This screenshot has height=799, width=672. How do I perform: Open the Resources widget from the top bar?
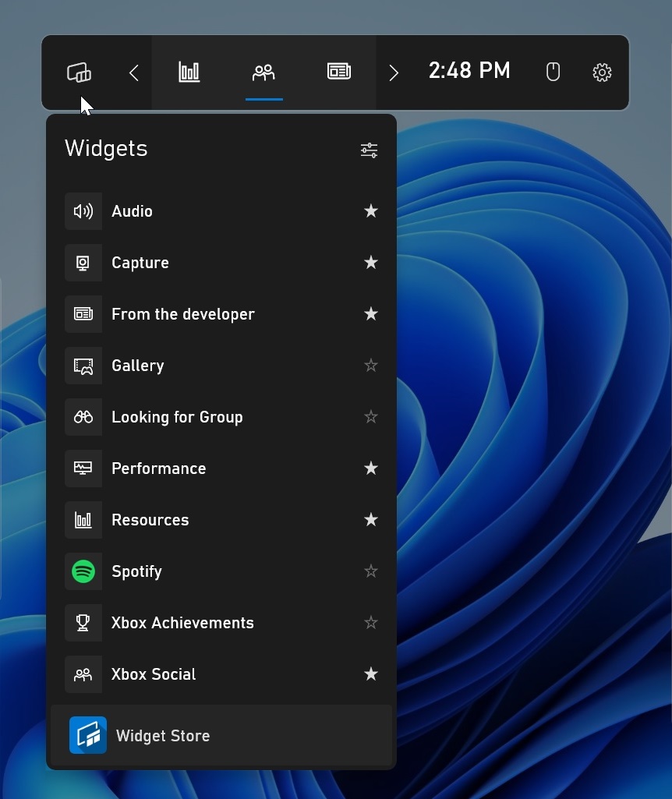coord(189,72)
